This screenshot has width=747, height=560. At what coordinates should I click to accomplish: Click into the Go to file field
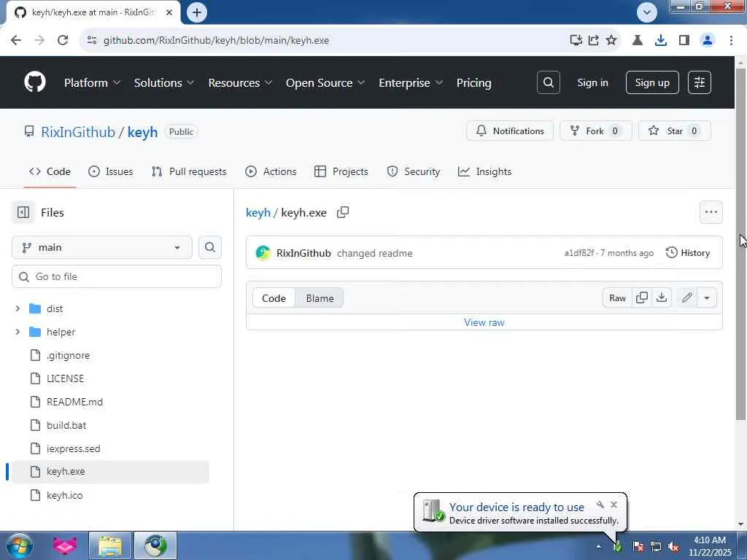tap(117, 276)
